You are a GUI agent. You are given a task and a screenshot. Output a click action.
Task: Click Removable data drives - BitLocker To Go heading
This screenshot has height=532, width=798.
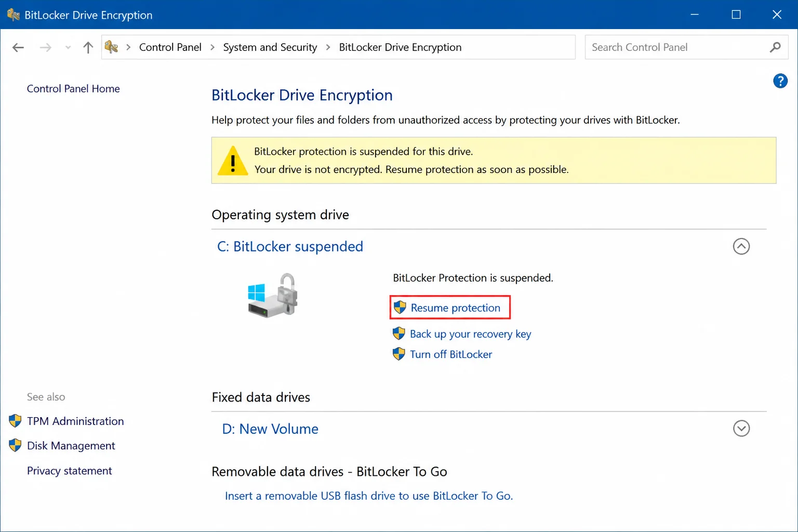coord(329,472)
